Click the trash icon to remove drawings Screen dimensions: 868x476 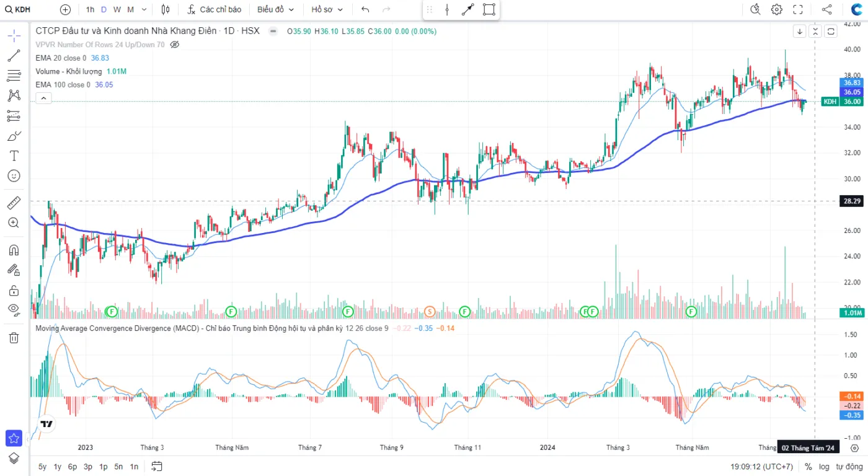tap(14, 338)
